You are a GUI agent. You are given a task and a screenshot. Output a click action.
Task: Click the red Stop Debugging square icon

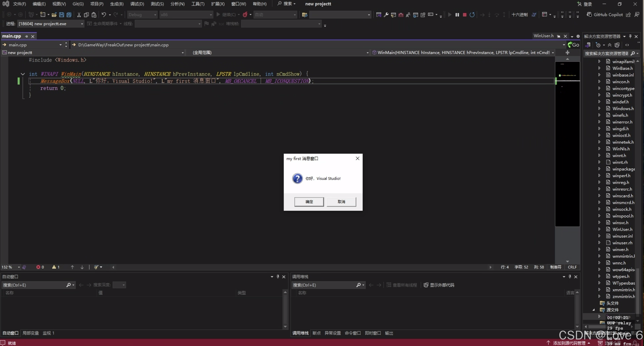tap(464, 15)
